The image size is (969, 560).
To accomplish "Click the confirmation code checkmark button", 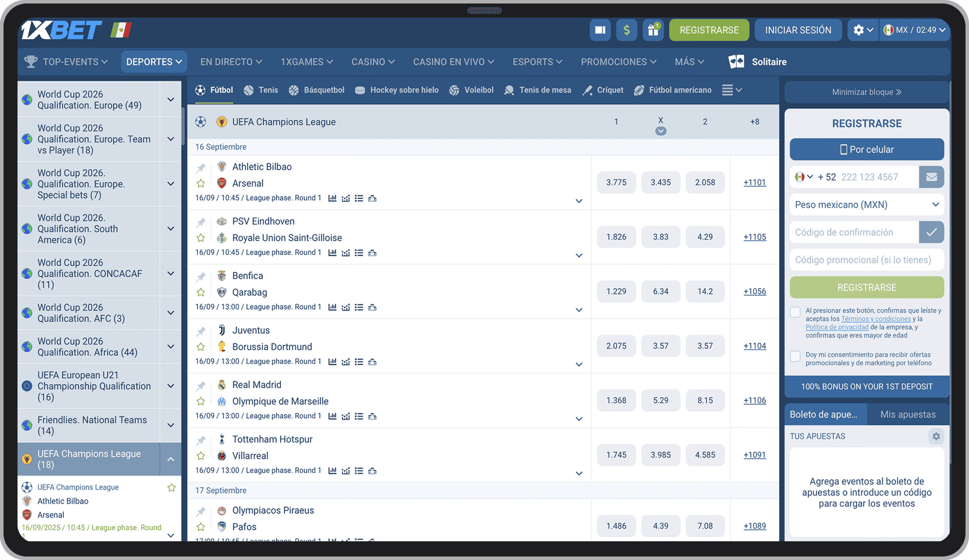I will pos(932,232).
